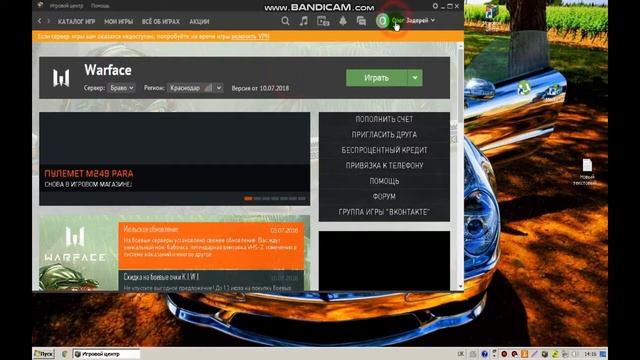Select БЕСПРОЦЕНТНЫЙ КРЕДИТ in the side menu

point(384,150)
